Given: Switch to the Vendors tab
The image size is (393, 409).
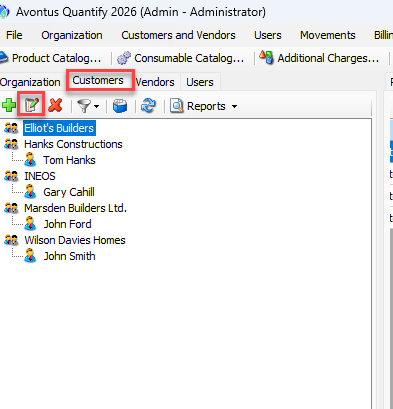Looking at the screenshot, I should tap(155, 82).
